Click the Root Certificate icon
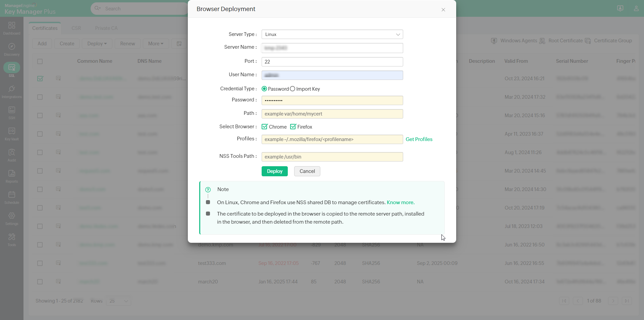The image size is (644, 320). pyautogui.click(x=542, y=41)
